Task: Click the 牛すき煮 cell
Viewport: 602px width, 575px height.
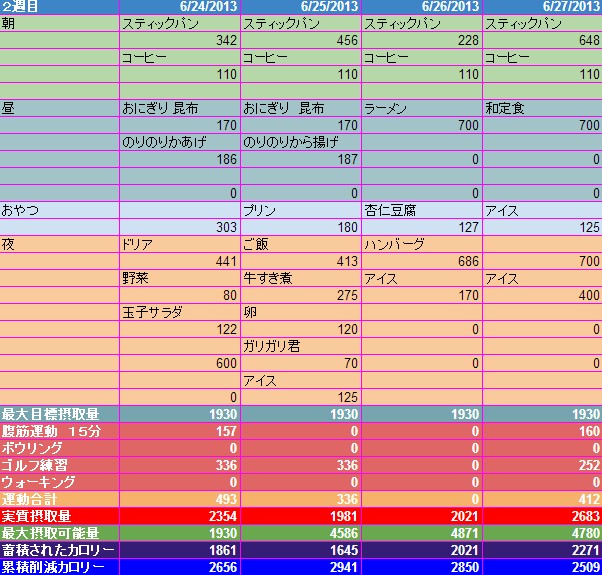Action: pos(301,278)
